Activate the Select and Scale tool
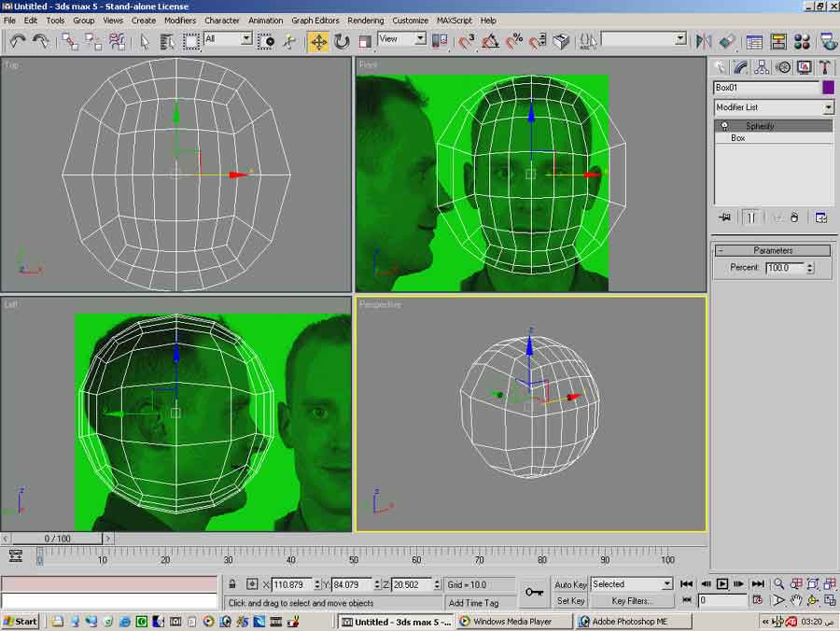The width and height of the screenshot is (840, 631). [365, 41]
